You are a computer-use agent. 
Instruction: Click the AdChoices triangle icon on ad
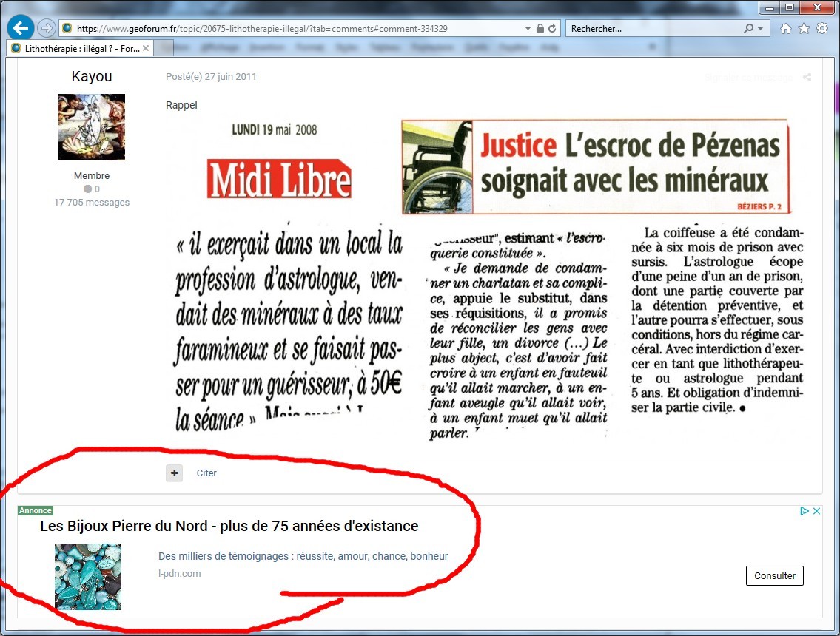click(804, 511)
